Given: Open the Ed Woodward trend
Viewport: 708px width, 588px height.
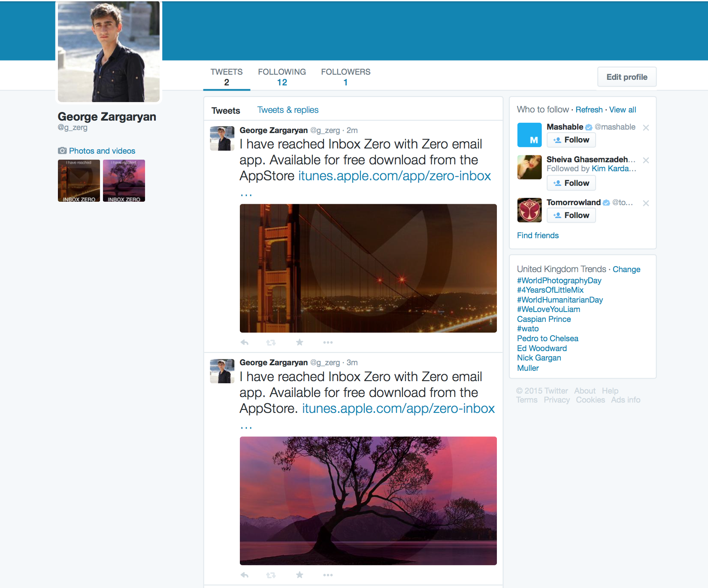Looking at the screenshot, I should pyautogui.click(x=542, y=348).
